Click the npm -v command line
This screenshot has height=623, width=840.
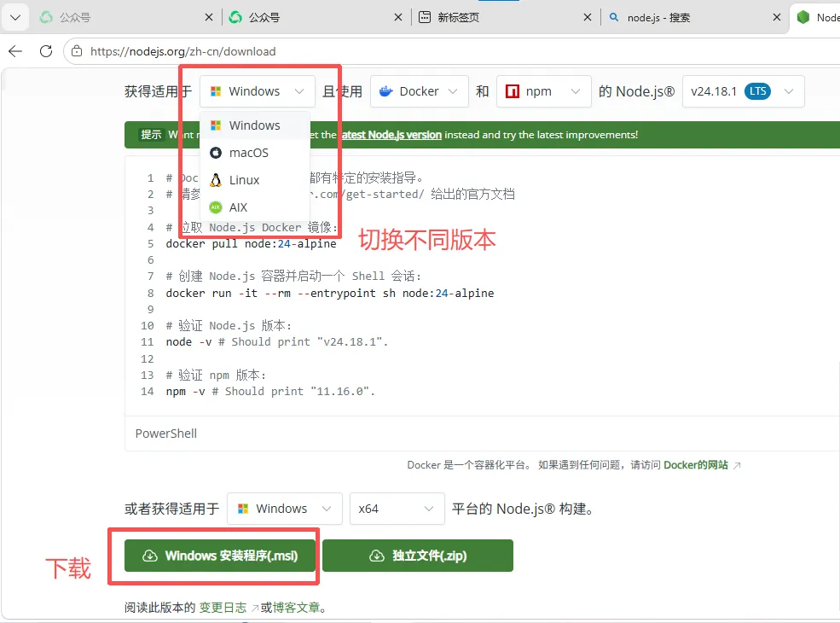click(x=270, y=392)
